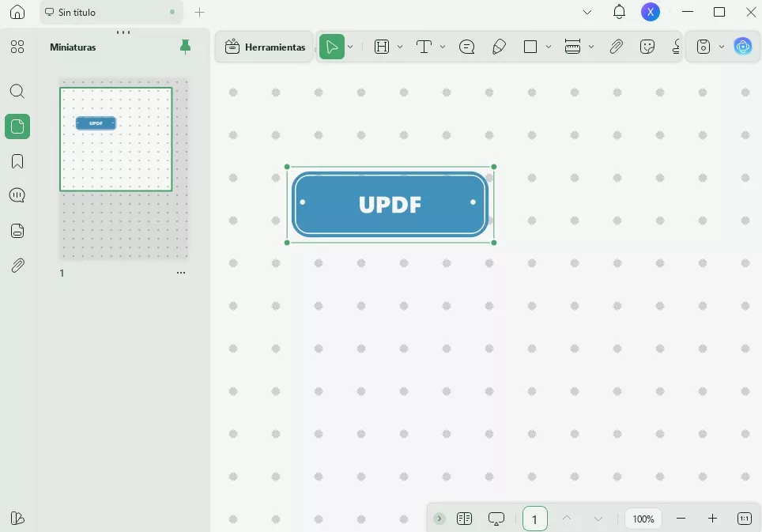The image size is (762, 532).
Task: Open the 100% zoom level dropdown
Action: pos(643,519)
